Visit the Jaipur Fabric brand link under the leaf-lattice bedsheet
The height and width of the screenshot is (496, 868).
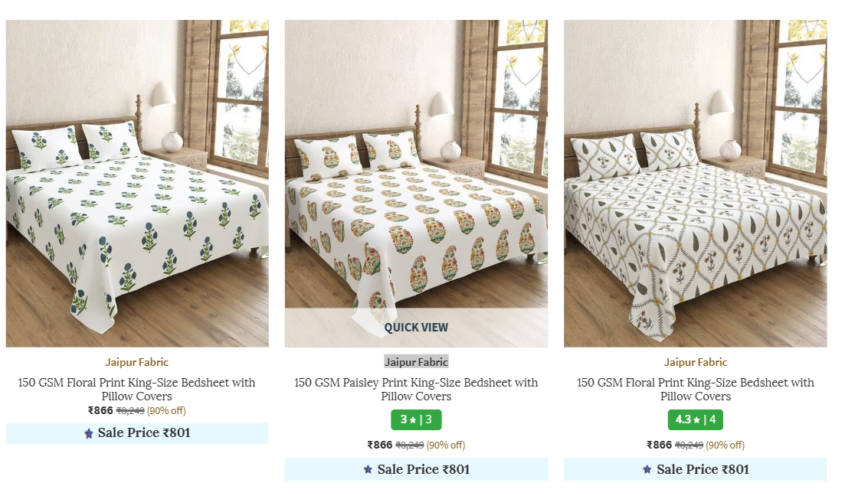tap(696, 362)
